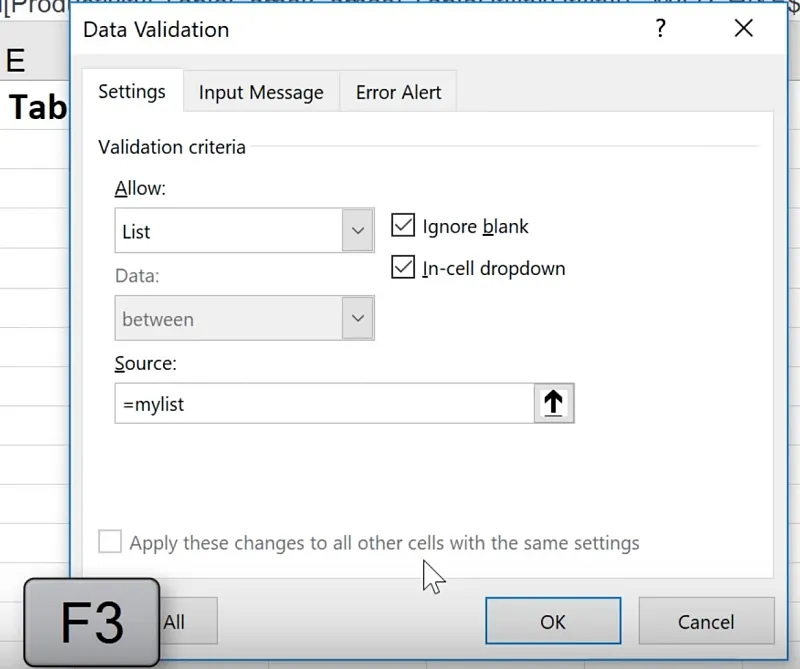Click the Clear All button
The width and height of the screenshot is (800, 669).
click(x=174, y=621)
